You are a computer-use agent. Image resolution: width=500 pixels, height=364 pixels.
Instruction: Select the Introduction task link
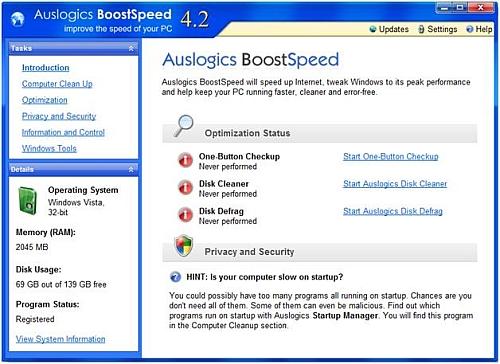coord(46,68)
